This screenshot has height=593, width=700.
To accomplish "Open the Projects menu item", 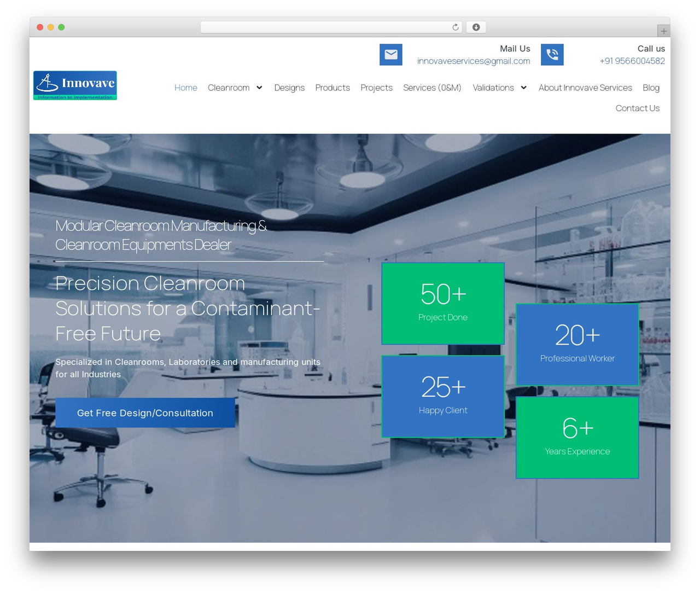I will coord(376,88).
